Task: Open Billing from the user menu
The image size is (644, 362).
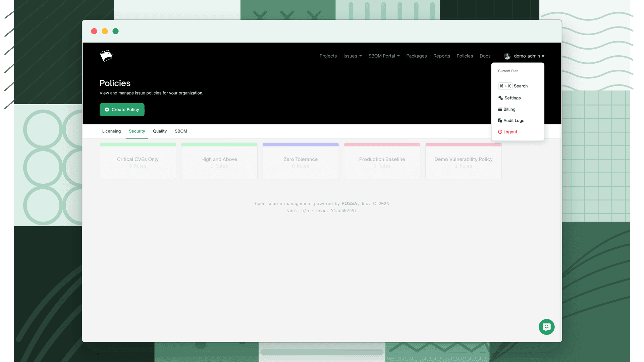Action: pyautogui.click(x=518, y=109)
